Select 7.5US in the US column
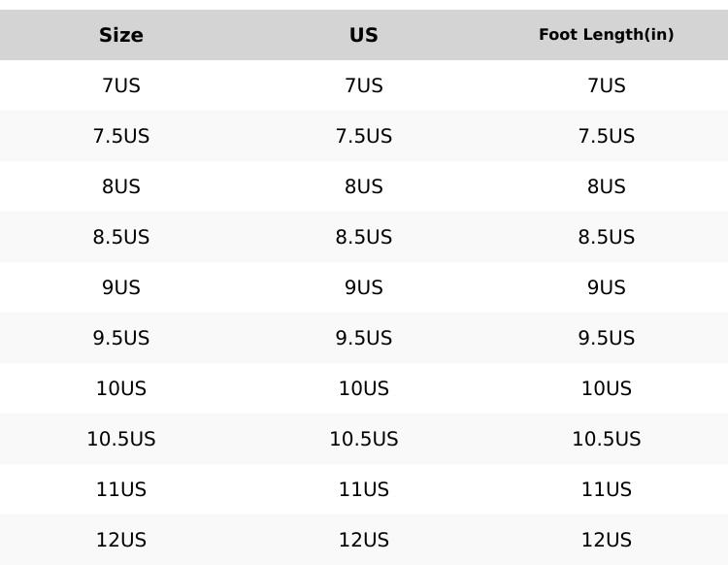Screen dimensions: 728x565 [x=364, y=136]
